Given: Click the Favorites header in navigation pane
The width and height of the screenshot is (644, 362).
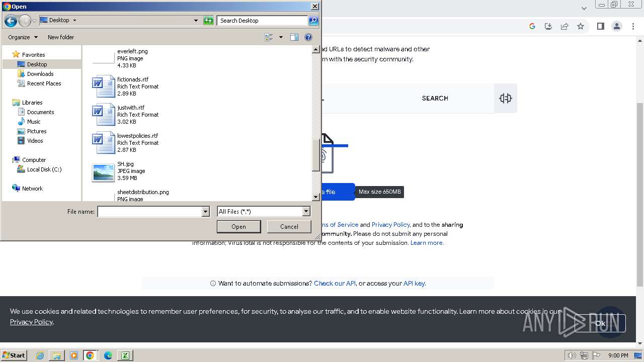Looking at the screenshot, I should [x=33, y=55].
